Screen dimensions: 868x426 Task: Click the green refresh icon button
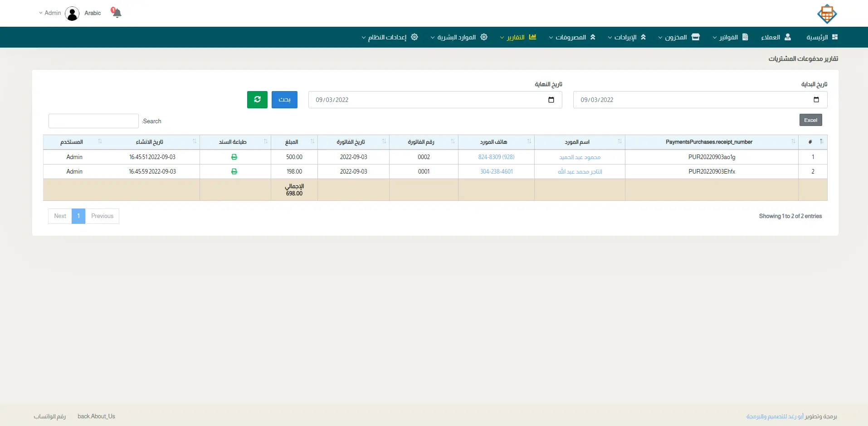[257, 100]
